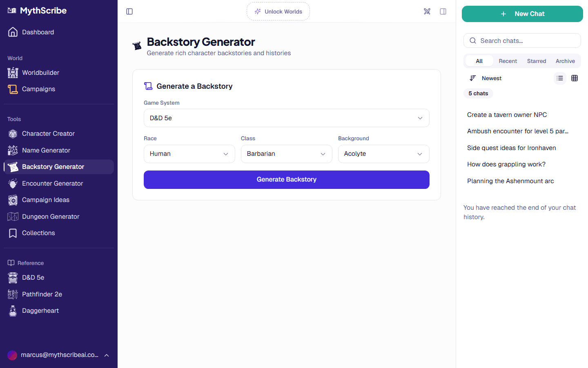Expand the Class dropdown showing Barbarian

pos(286,154)
